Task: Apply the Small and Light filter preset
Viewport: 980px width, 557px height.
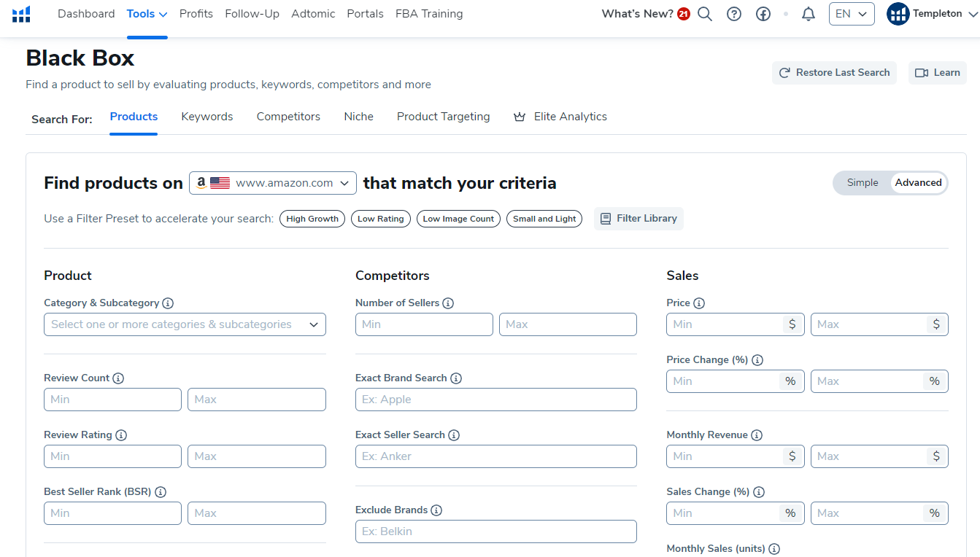Action: [x=544, y=219]
